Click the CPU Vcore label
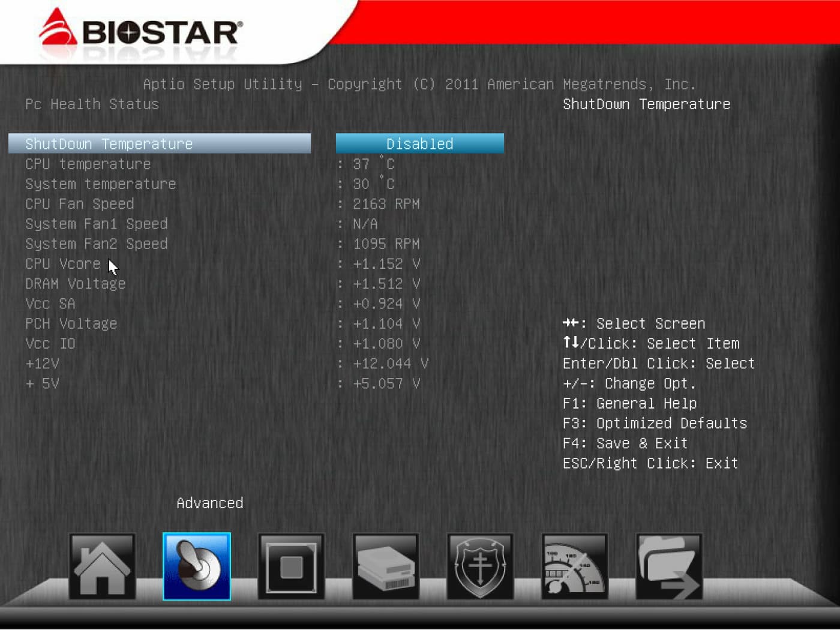840x630 pixels. (63, 264)
